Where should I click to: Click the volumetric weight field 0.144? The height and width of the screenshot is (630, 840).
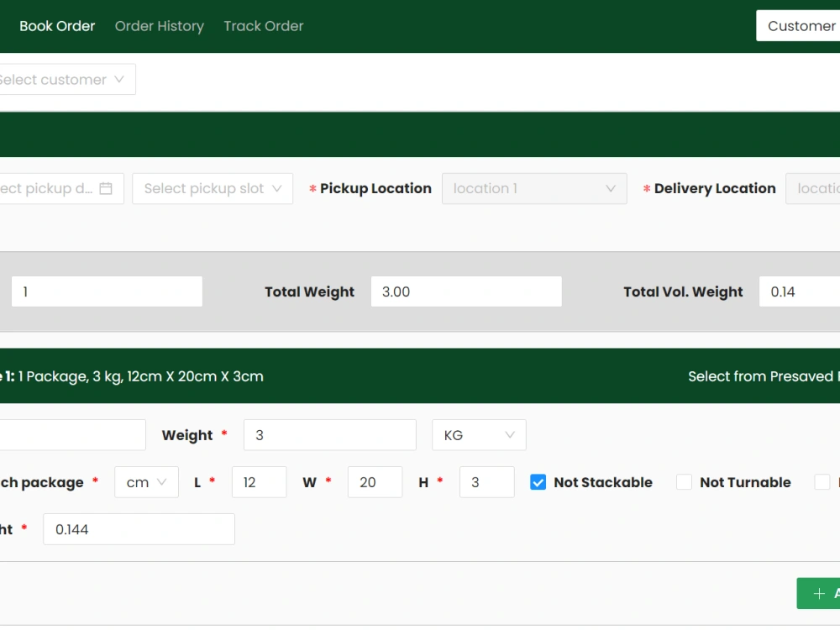coord(139,529)
